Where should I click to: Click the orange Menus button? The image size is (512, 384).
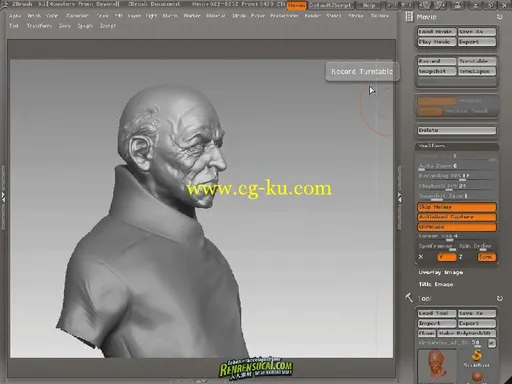click(296, 5)
